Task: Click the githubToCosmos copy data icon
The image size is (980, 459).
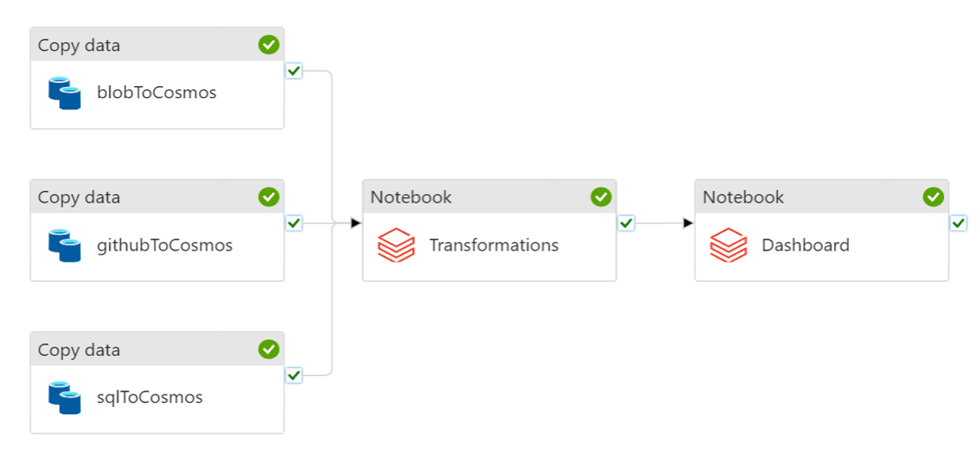Action: pyautogui.click(x=65, y=245)
